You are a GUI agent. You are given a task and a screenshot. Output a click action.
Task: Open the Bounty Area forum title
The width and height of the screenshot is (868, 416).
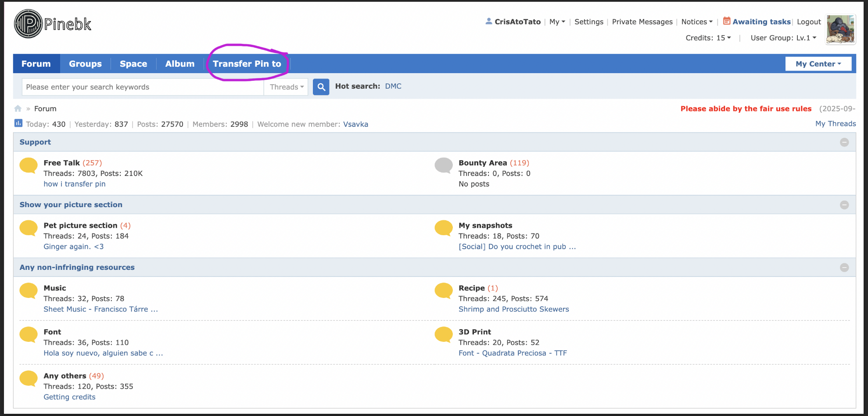click(483, 163)
